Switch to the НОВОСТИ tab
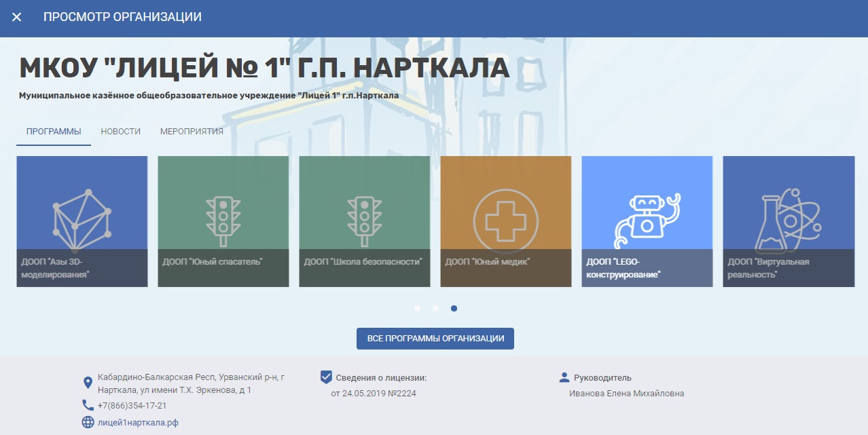 coord(121,131)
